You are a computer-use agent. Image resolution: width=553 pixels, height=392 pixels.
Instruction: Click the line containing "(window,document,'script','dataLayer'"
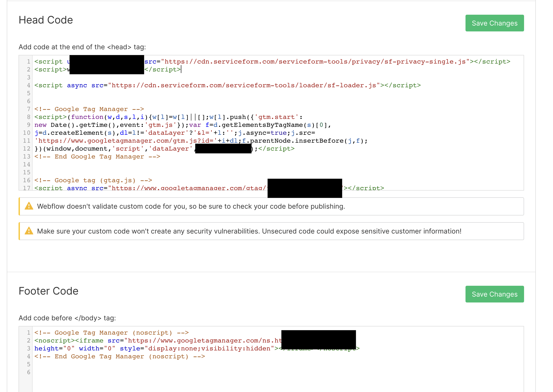(x=164, y=149)
